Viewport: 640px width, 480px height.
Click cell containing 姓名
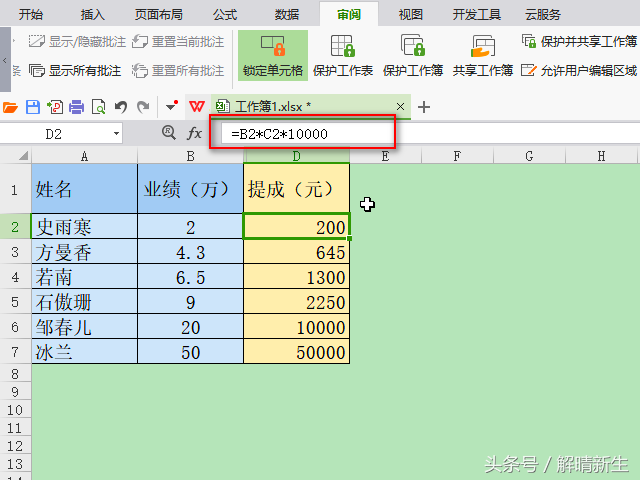pyautogui.click(x=84, y=189)
